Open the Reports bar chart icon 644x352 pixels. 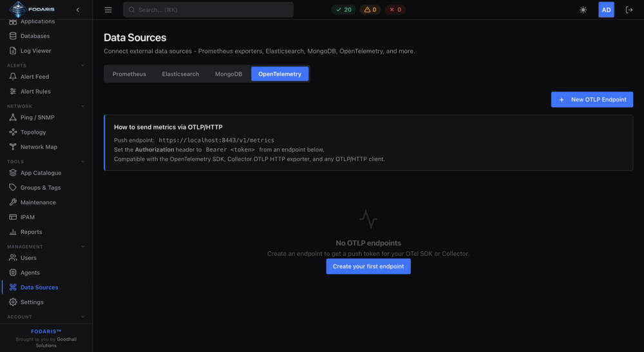coord(13,232)
